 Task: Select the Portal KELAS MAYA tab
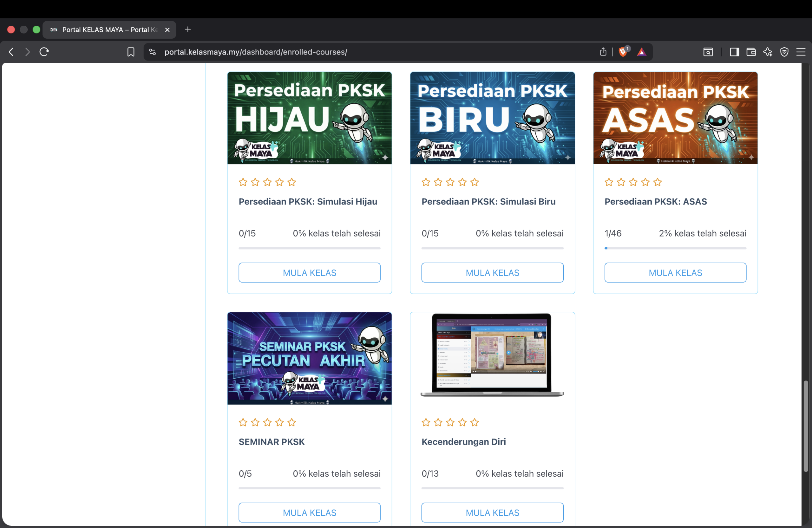(x=109, y=30)
